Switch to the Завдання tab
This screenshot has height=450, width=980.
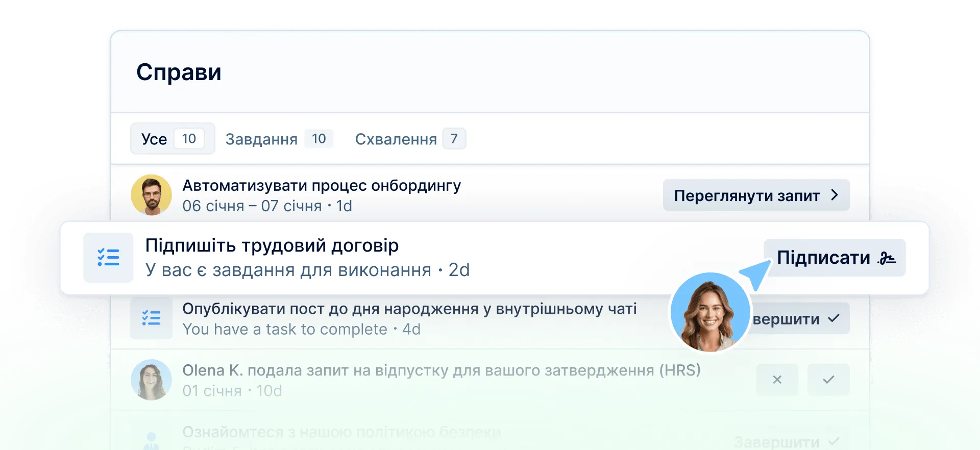click(279, 139)
